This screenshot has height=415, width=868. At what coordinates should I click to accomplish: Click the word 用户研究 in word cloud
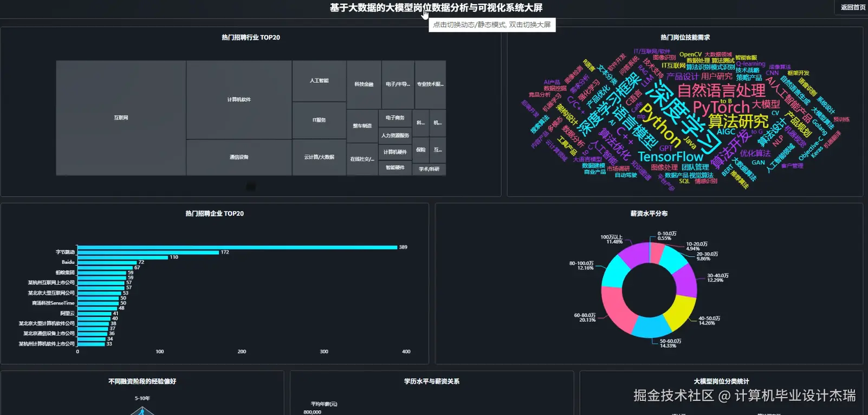[x=716, y=76]
